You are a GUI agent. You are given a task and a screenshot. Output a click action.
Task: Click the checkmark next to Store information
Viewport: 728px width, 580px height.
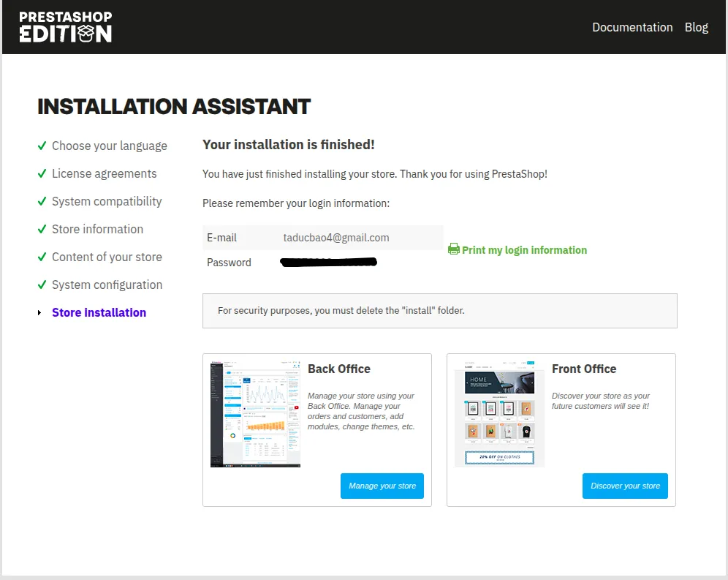[42, 229]
